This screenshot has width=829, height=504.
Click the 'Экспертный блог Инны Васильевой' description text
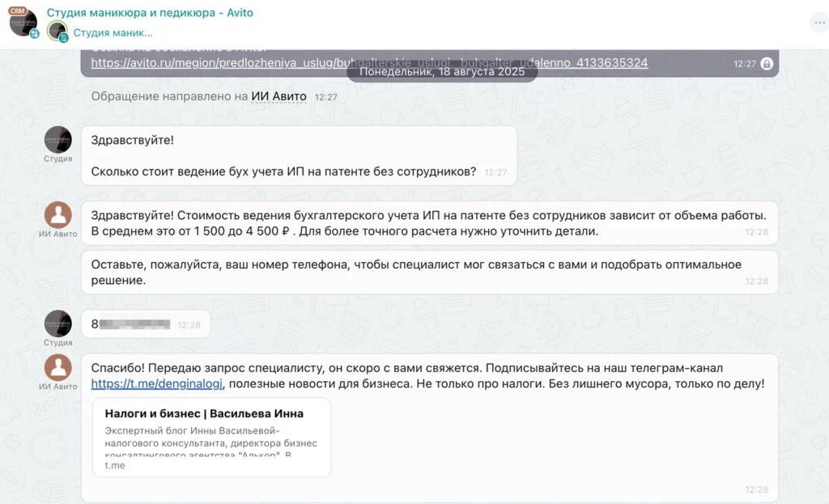point(211,443)
